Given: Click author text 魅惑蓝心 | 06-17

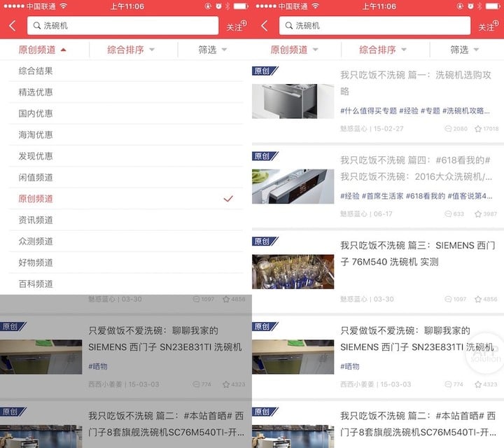Looking at the screenshot, I should click(366, 214).
